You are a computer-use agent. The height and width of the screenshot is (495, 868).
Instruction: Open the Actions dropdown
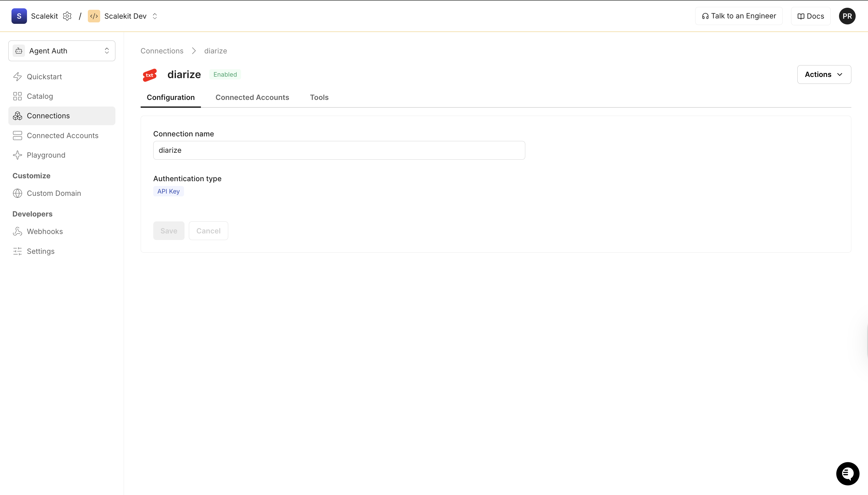(x=824, y=74)
